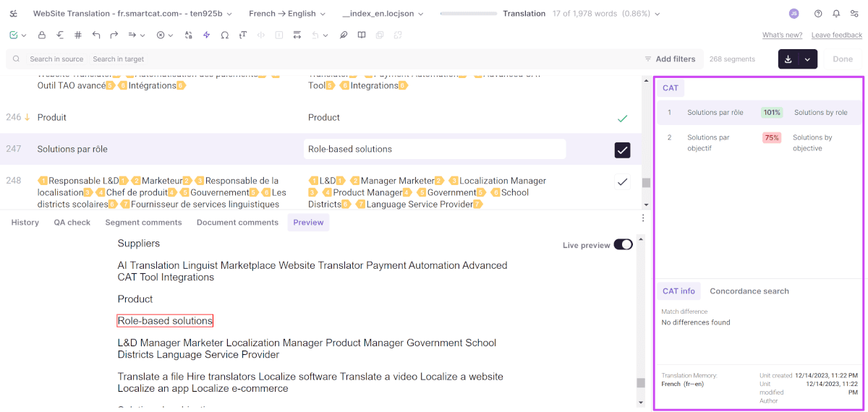
Task: Click the Add filters button
Action: tap(670, 59)
